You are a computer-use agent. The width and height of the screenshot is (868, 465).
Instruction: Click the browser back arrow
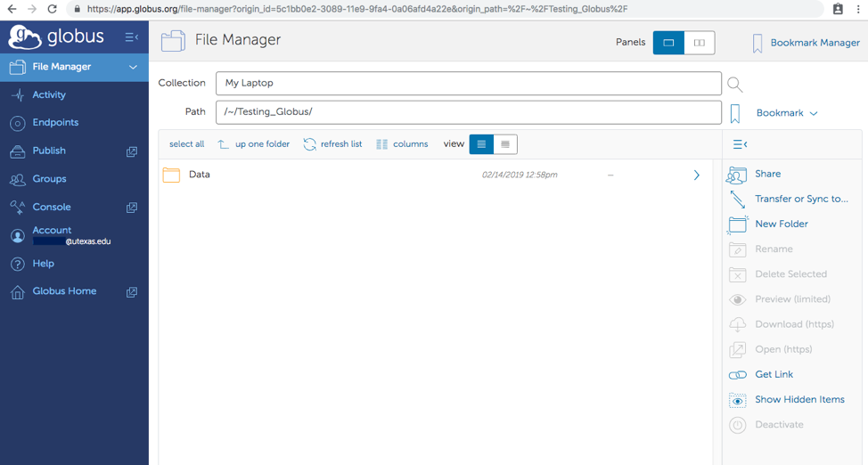coord(12,9)
